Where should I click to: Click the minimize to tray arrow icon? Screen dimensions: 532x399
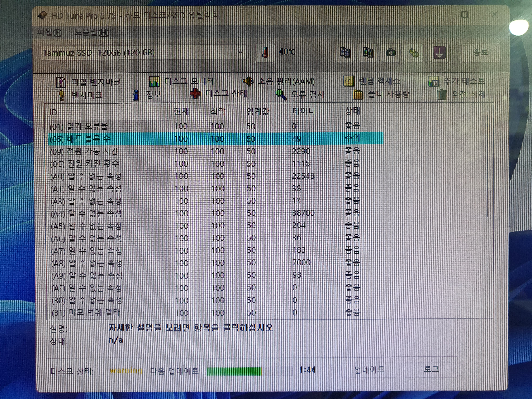pos(439,52)
